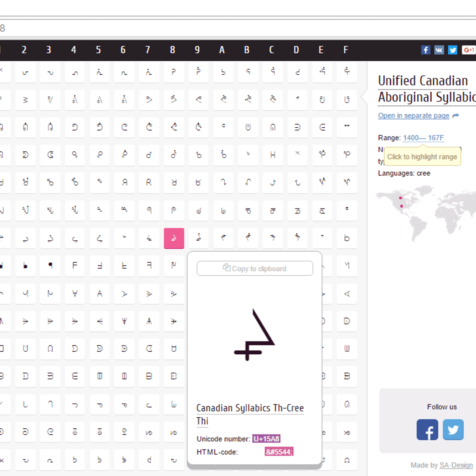Open Unified Canadian Aboriginal Syllabics heading
The image size is (476, 476).
pos(427,89)
